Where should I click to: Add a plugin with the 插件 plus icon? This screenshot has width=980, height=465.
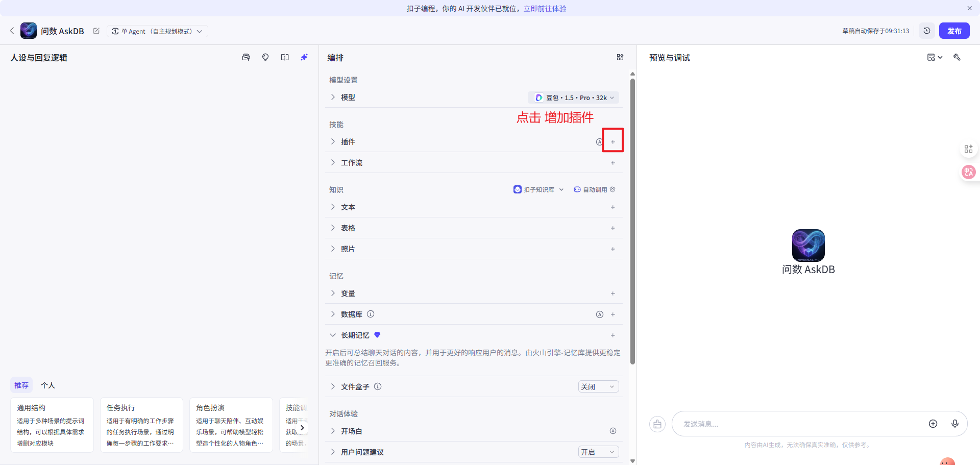point(613,141)
